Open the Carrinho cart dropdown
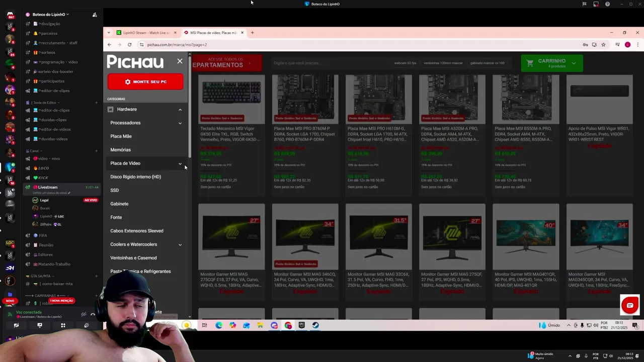The width and height of the screenshot is (644, 362). (552, 63)
